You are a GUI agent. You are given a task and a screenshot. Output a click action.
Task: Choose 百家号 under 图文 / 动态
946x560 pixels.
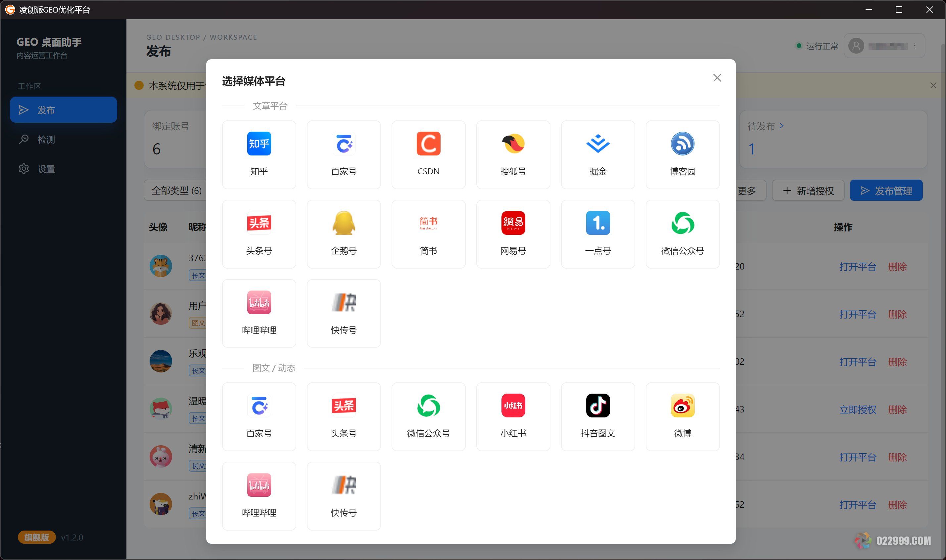(259, 416)
